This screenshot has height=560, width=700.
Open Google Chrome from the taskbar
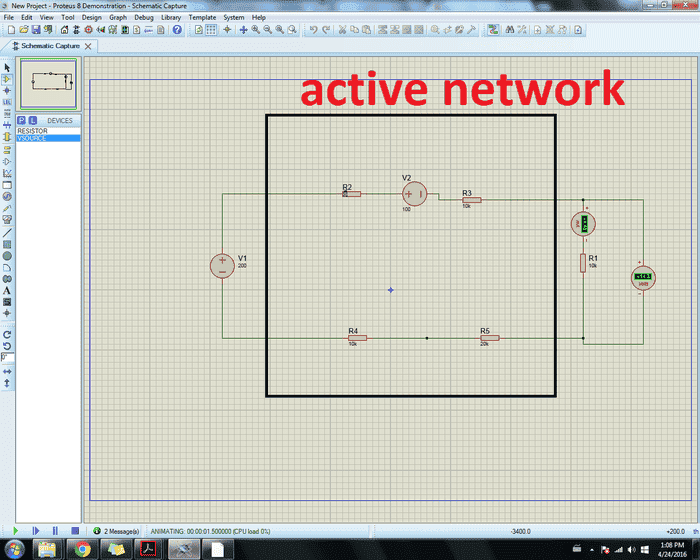tap(80, 549)
